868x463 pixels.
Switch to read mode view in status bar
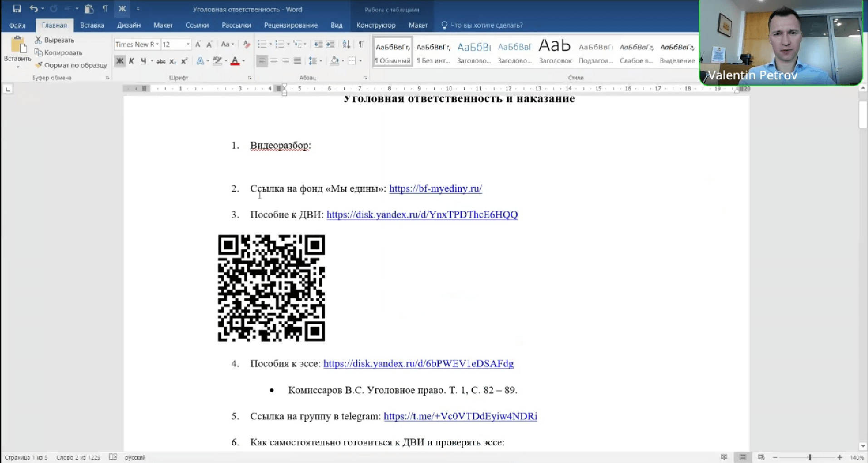coord(724,457)
